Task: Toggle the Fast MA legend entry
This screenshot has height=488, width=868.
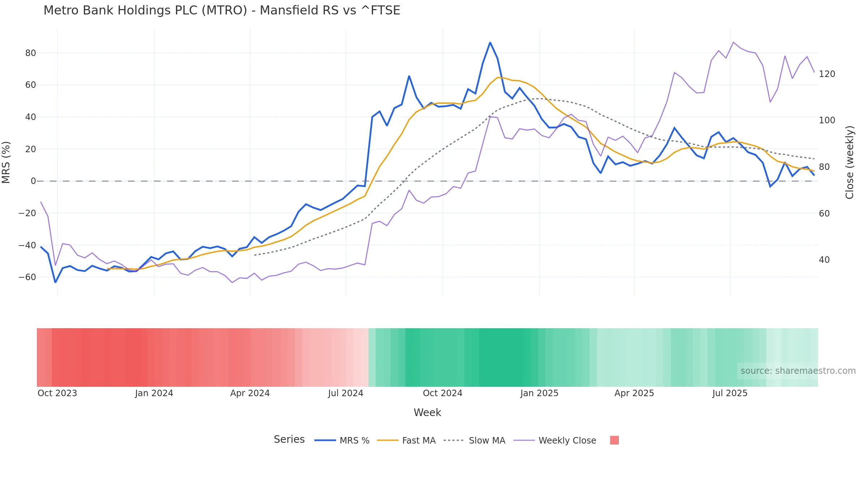Action: pyautogui.click(x=406, y=440)
